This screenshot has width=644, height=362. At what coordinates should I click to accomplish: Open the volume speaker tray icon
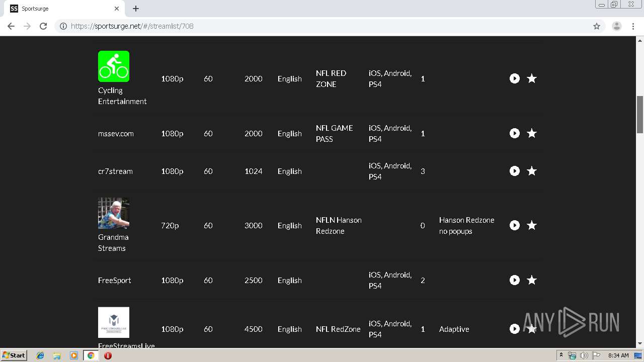click(x=584, y=355)
